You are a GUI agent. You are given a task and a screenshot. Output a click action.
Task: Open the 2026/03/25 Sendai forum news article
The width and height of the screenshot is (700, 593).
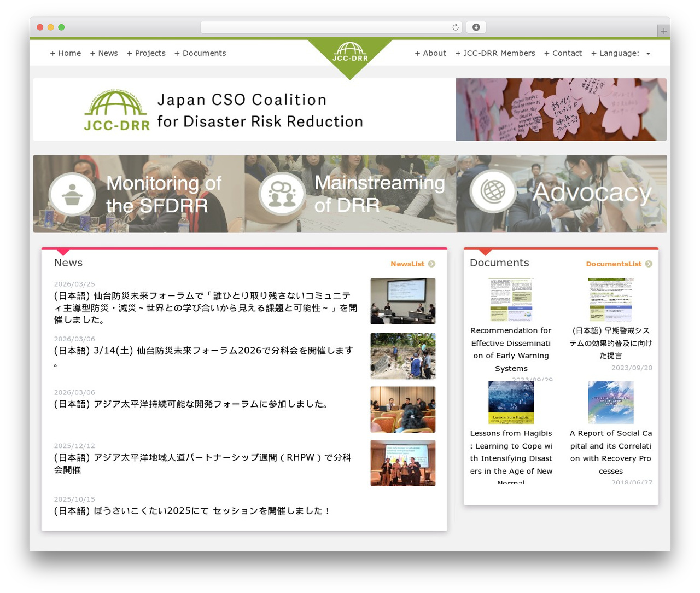[206, 307]
